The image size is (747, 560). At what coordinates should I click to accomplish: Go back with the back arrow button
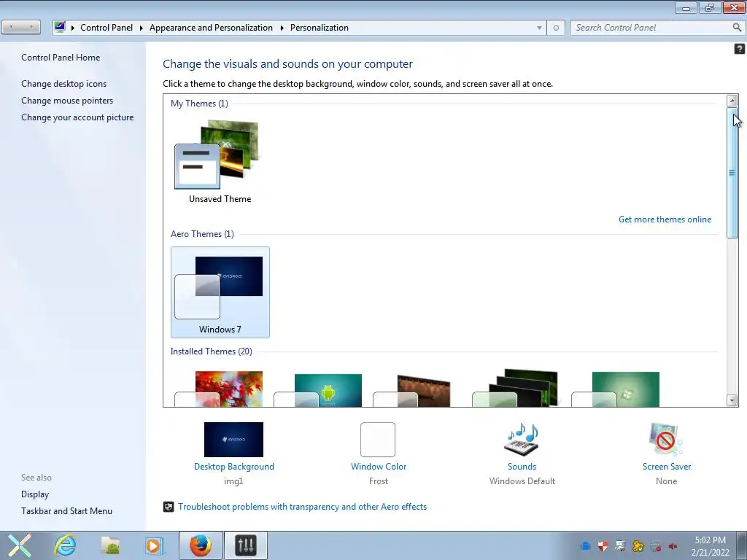coord(11,27)
